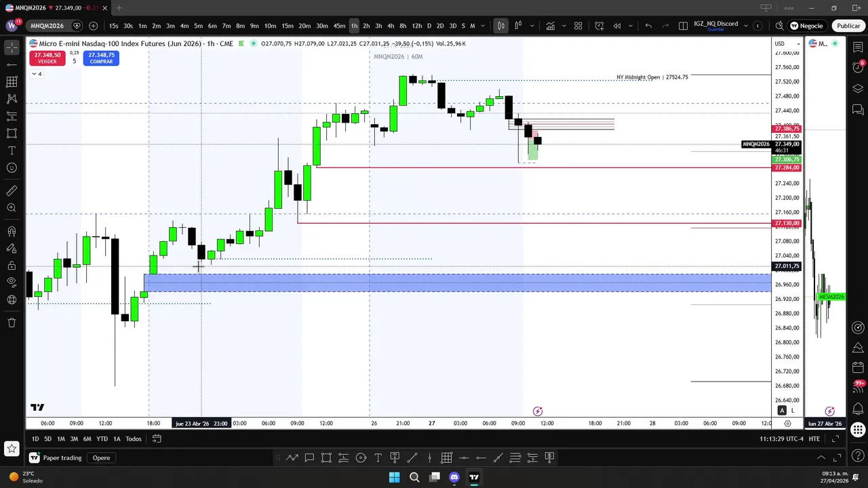Viewport: 868px width, 488px height.
Task: Toggle lock all drawing tools
Action: [x=12, y=266]
